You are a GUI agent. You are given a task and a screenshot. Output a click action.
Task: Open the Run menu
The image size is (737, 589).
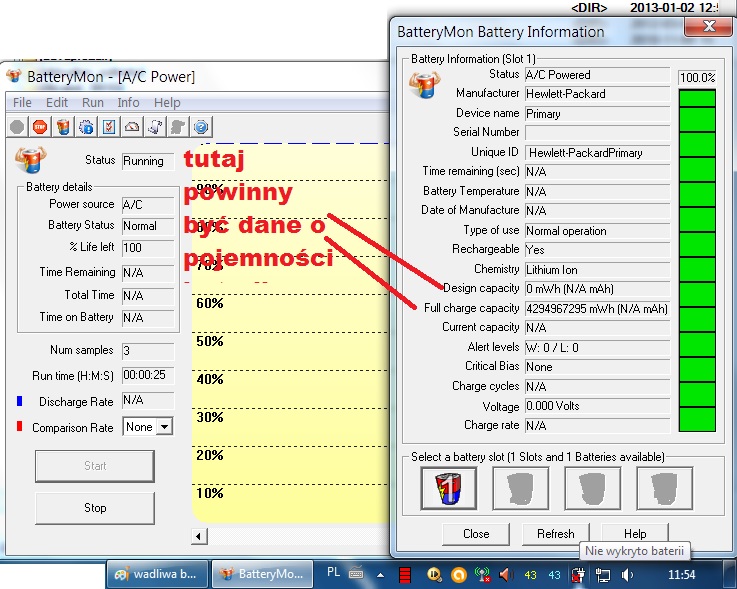point(93,102)
